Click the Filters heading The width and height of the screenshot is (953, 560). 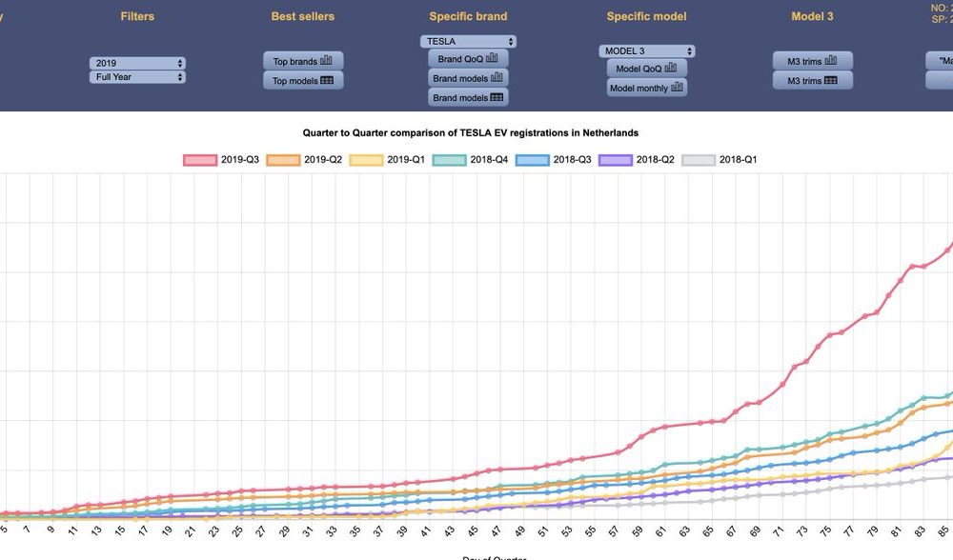pos(137,16)
